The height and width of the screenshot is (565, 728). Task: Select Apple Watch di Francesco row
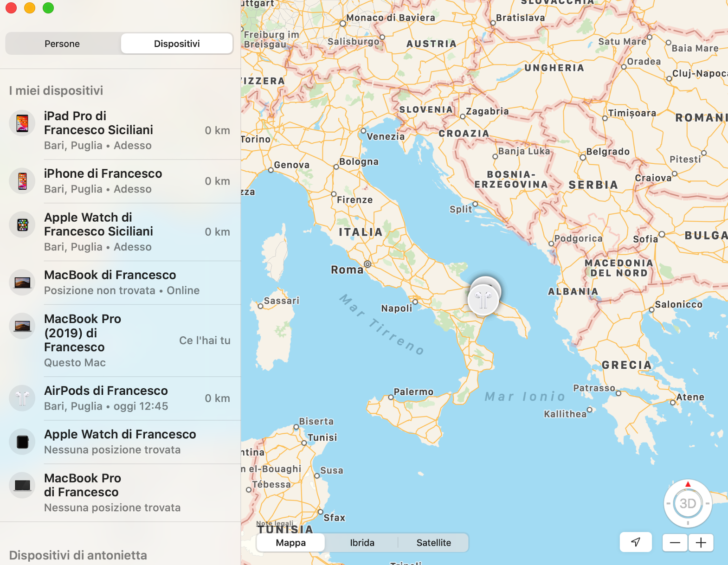tap(120, 442)
